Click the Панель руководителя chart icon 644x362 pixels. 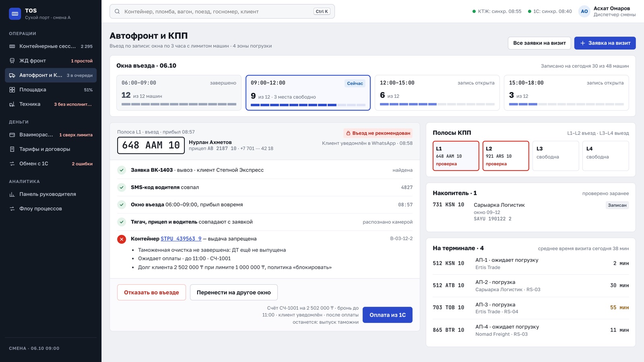12,194
